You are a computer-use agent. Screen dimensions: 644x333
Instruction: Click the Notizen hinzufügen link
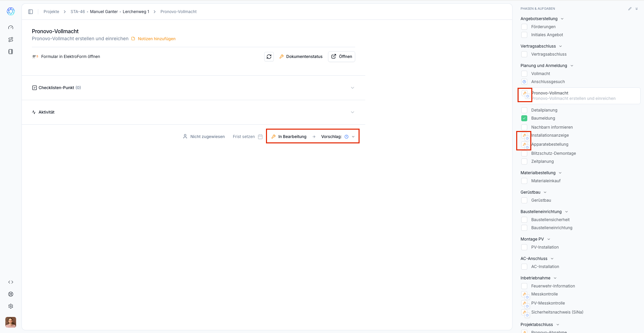[156, 39]
